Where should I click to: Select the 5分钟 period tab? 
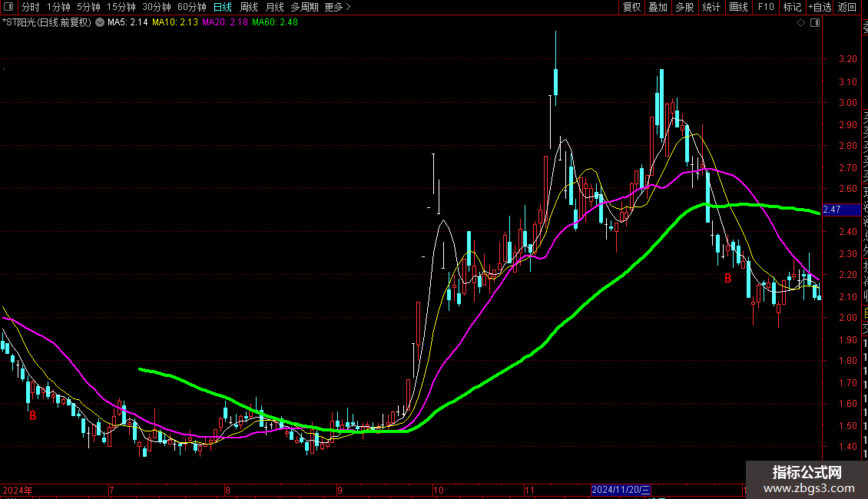point(88,7)
